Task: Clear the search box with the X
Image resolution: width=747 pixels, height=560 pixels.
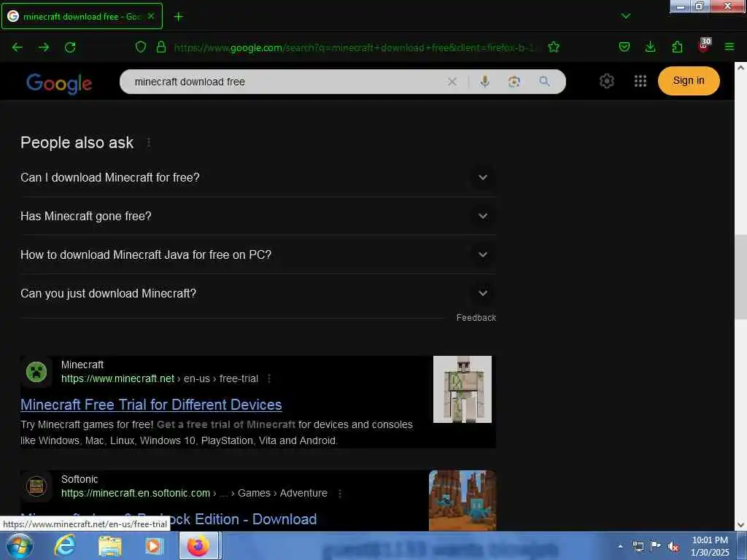Action: coord(452,82)
